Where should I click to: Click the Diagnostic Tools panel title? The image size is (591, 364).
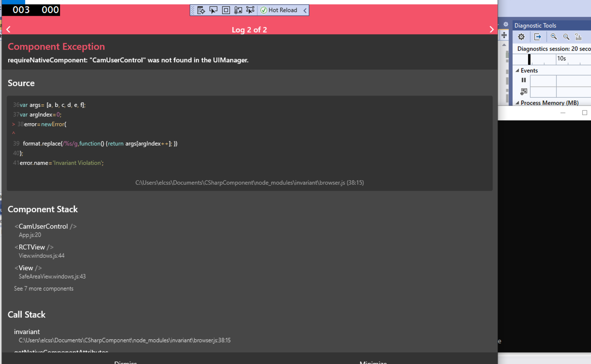(535, 25)
